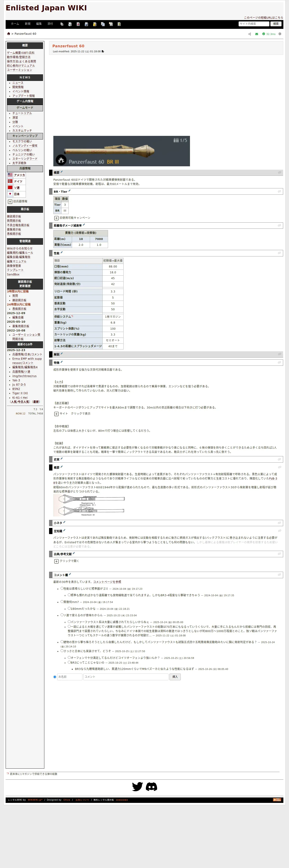Click the Twitter bird icon in footer
289x868 pixels.
pyautogui.click(x=137, y=786)
